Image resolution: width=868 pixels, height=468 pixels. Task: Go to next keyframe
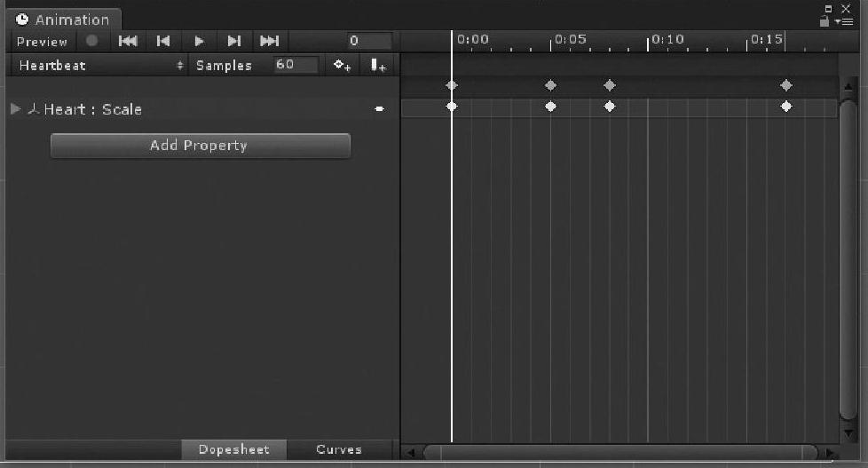pyautogui.click(x=234, y=41)
